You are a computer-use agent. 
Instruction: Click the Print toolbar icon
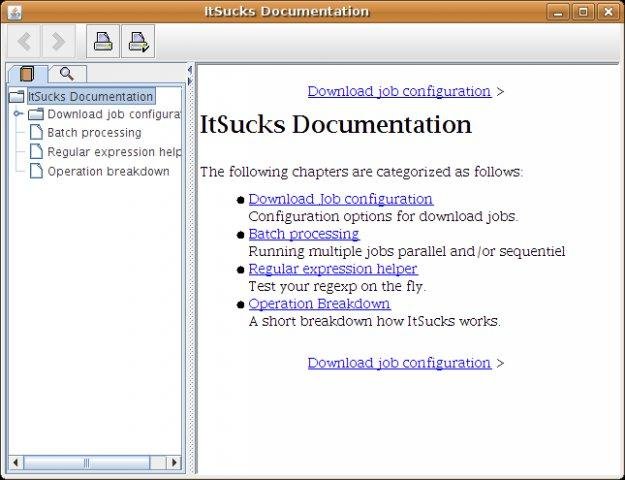pos(103,41)
